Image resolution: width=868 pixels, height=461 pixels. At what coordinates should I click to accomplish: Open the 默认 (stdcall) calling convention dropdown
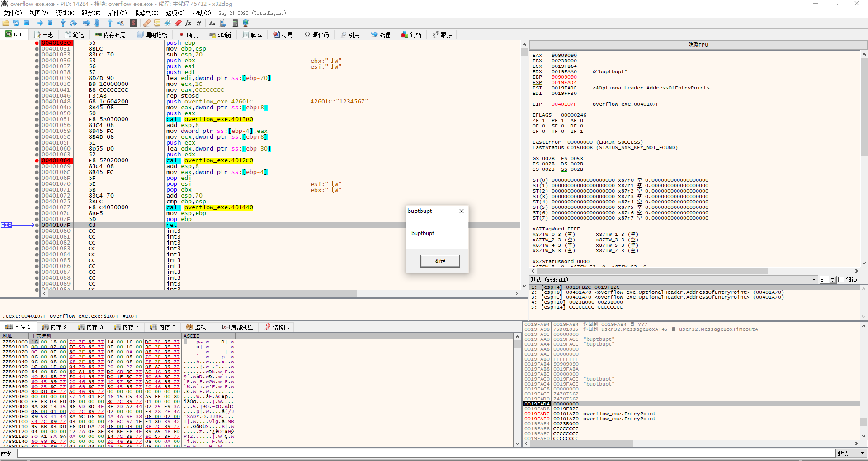click(673, 280)
